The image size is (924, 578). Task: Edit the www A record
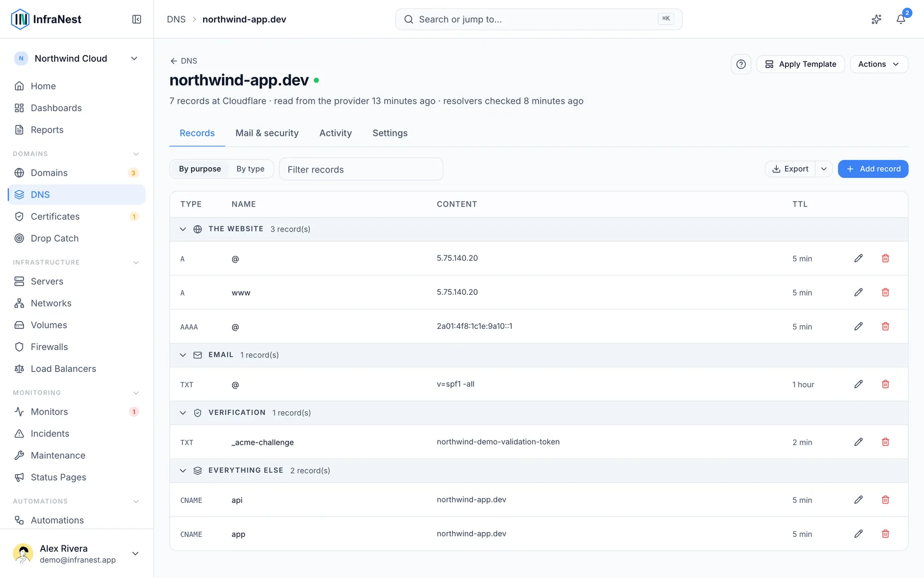click(858, 293)
